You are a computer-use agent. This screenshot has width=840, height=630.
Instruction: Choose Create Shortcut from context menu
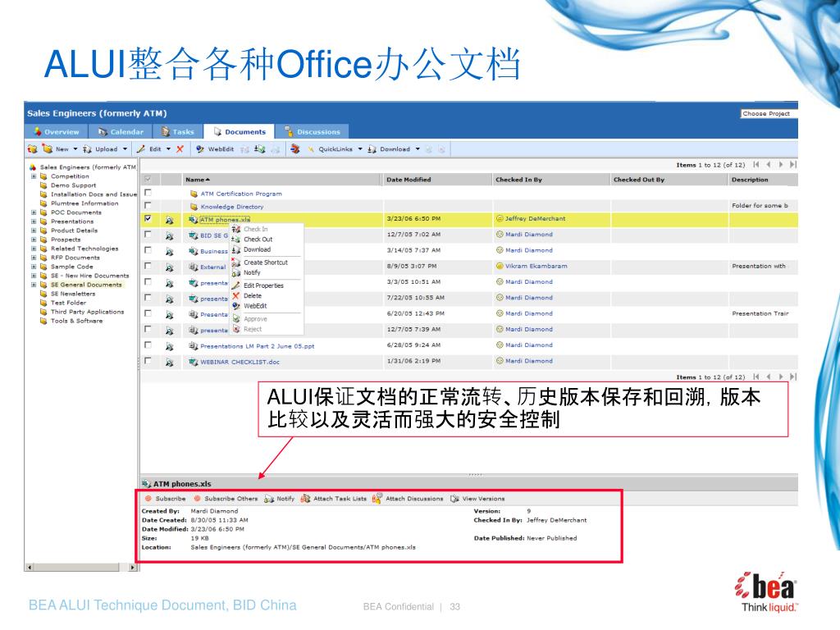266,262
